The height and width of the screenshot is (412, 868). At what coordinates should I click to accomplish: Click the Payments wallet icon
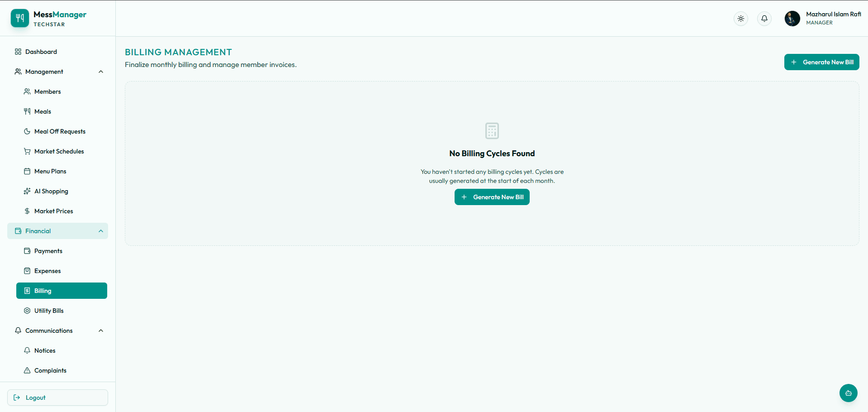[x=27, y=251]
